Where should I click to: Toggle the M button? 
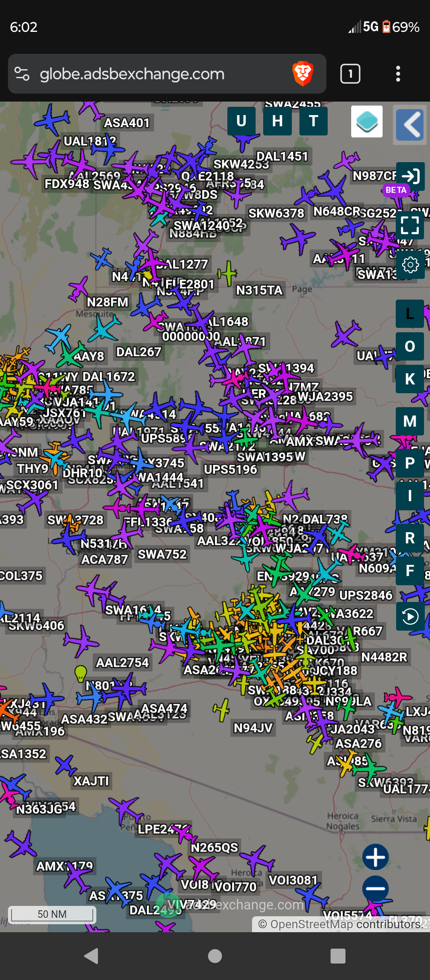410,421
